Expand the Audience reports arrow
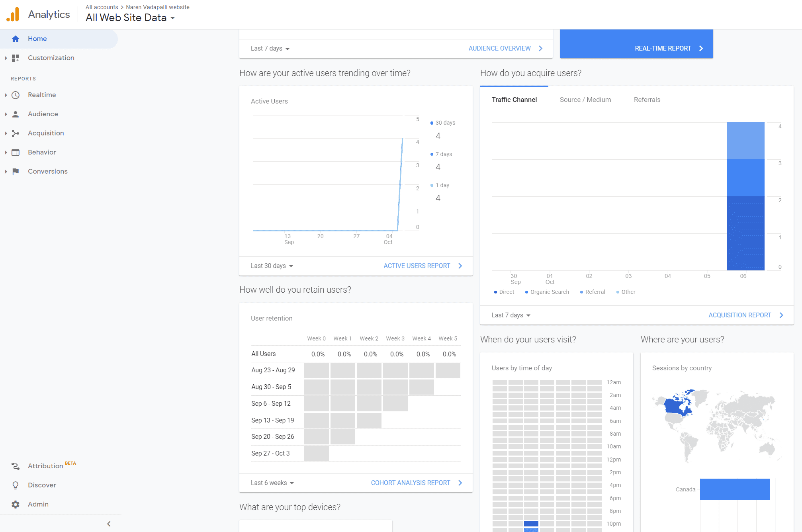 6,114
